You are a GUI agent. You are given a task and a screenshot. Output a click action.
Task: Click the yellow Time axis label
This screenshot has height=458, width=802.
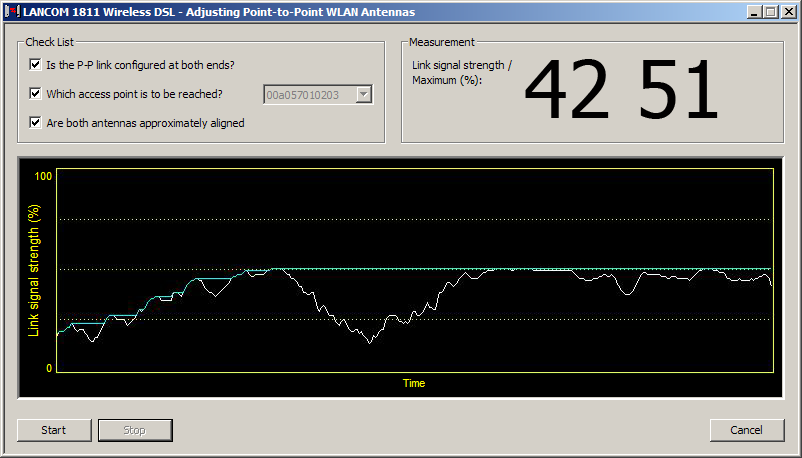[413, 383]
